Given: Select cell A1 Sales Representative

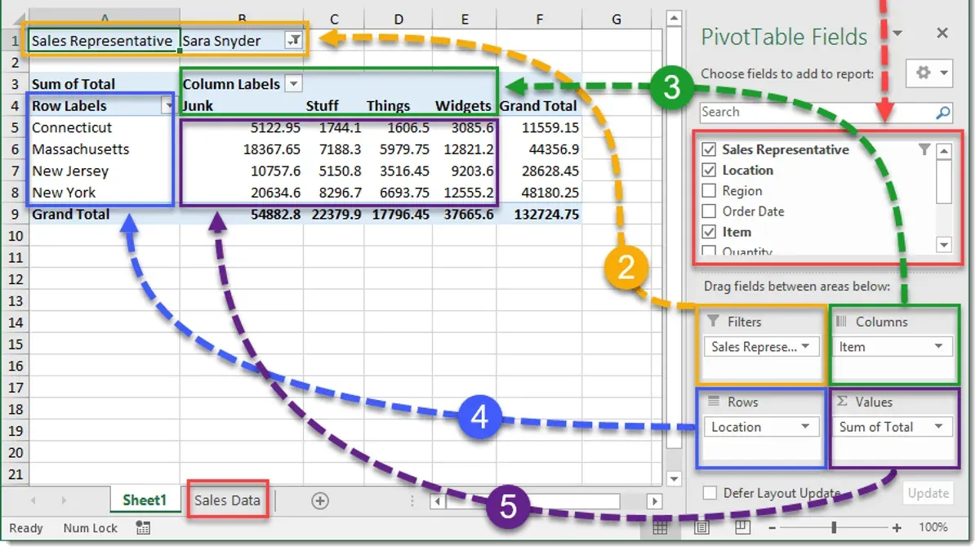Looking at the screenshot, I should click(x=104, y=41).
